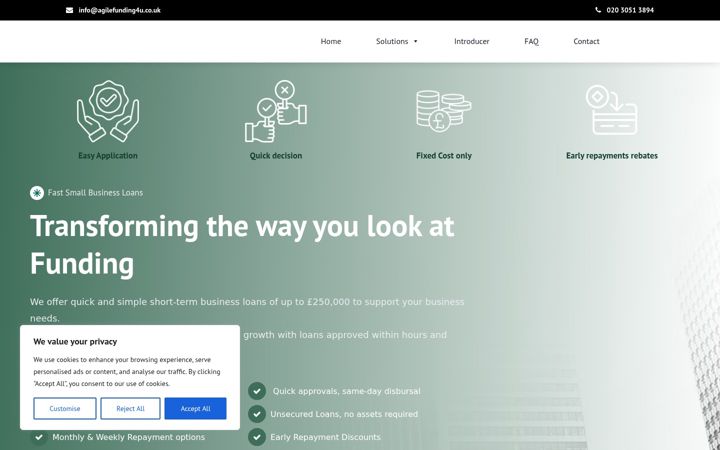Screen dimensions: 720x450
Task: Click the phone icon in top bar
Action: click(598, 10)
